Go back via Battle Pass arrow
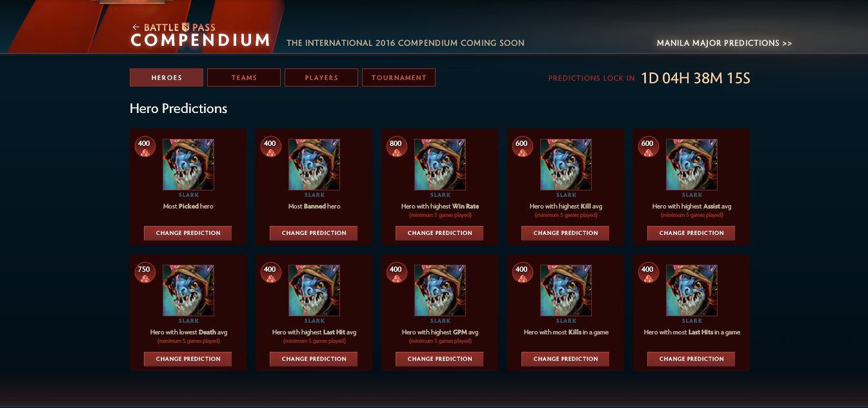This screenshot has width=868, height=408. click(x=136, y=27)
